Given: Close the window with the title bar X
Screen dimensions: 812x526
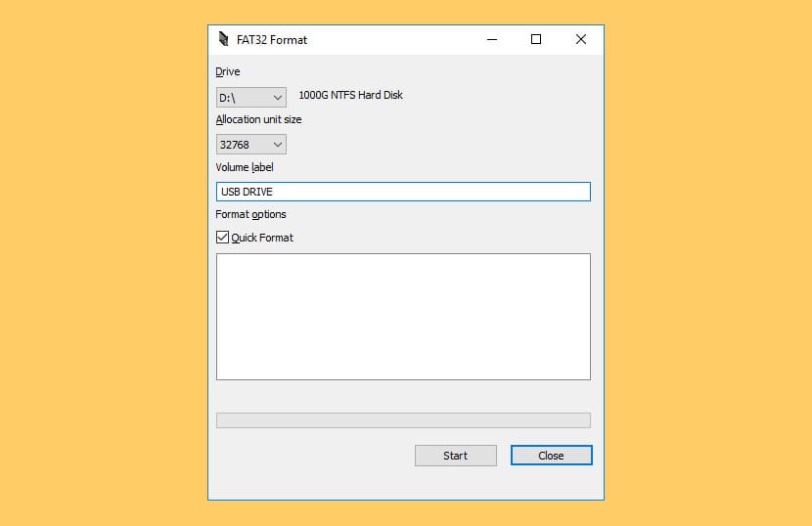Looking at the screenshot, I should [581, 39].
